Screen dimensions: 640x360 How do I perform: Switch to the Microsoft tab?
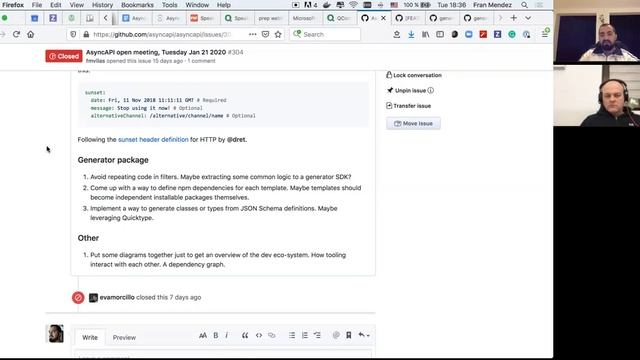coord(304,18)
